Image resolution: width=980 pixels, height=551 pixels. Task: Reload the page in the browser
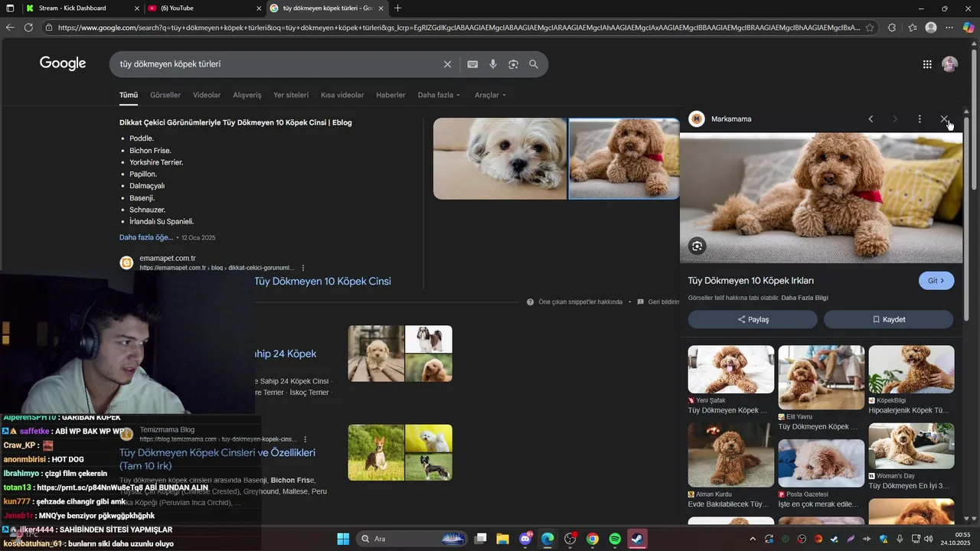click(x=28, y=28)
